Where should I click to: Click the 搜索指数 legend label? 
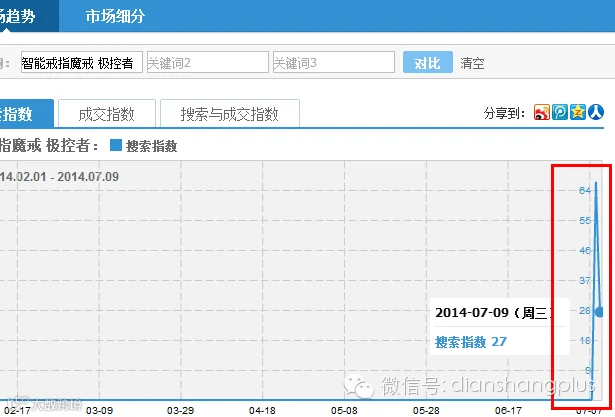click(x=151, y=146)
